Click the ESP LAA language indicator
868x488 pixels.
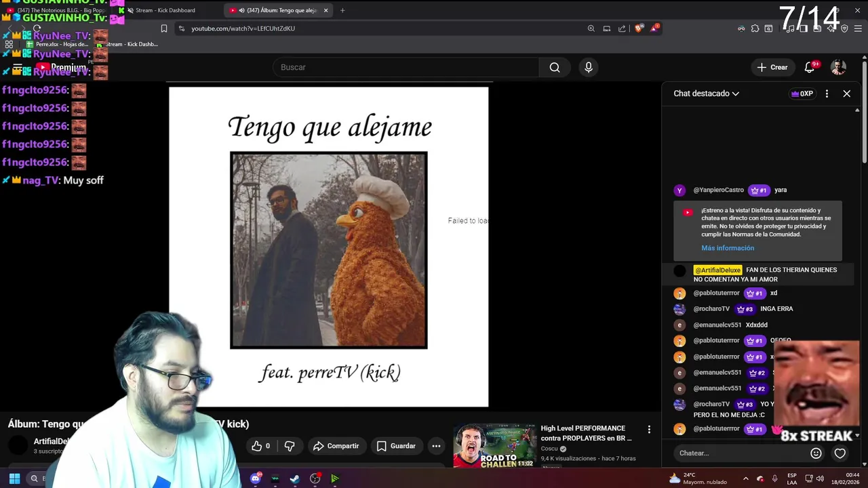click(792, 479)
